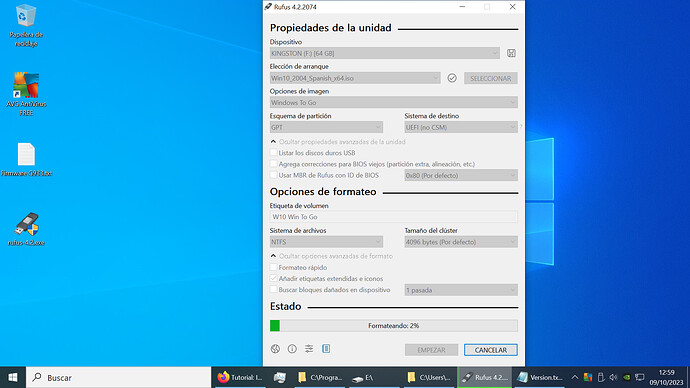This screenshot has height=388, width=690.
Task: Switch to the Firefox Tutorial taskbar item
Action: click(240, 377)
